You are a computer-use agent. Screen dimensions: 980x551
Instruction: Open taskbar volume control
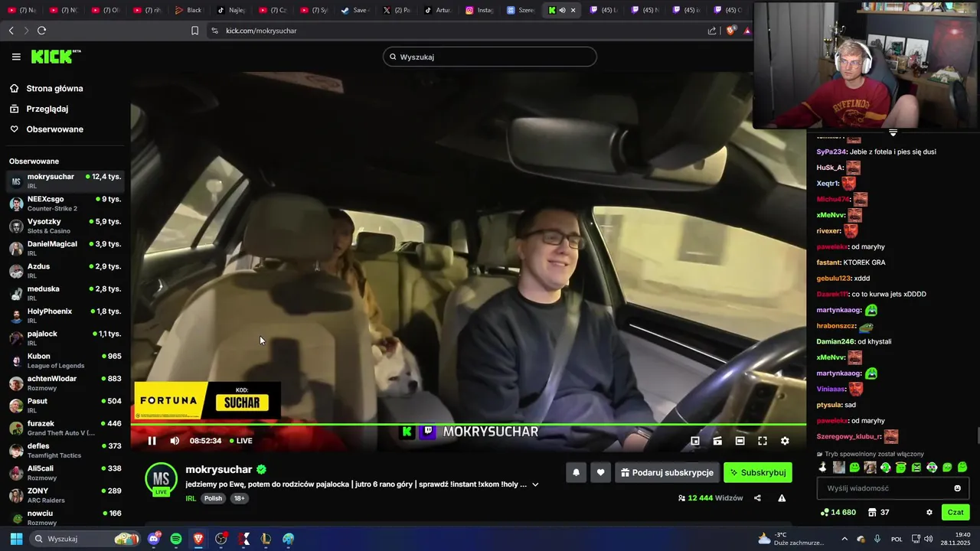928,539
